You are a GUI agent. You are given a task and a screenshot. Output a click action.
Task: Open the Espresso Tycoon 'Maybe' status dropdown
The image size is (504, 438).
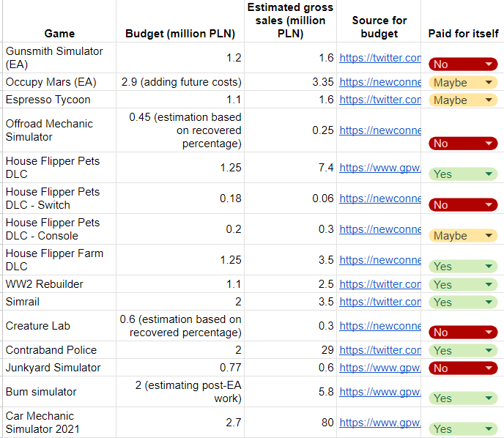pyautogui.click(x=463, y=100)
